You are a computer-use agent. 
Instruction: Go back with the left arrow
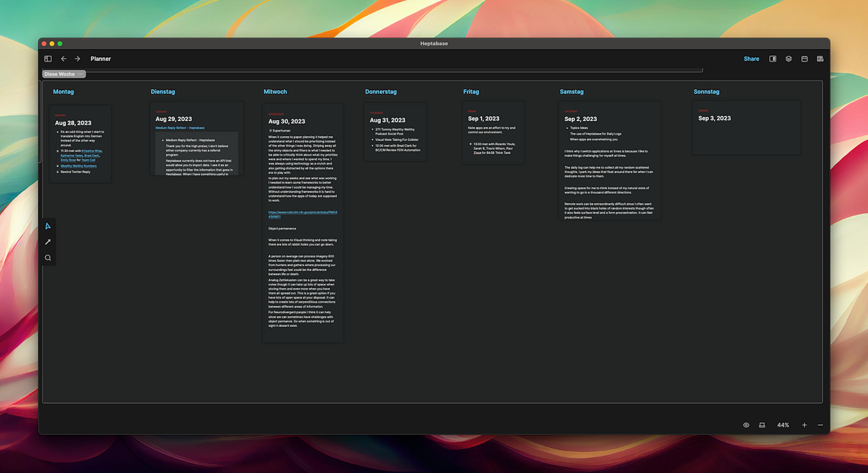pos(63,59)
